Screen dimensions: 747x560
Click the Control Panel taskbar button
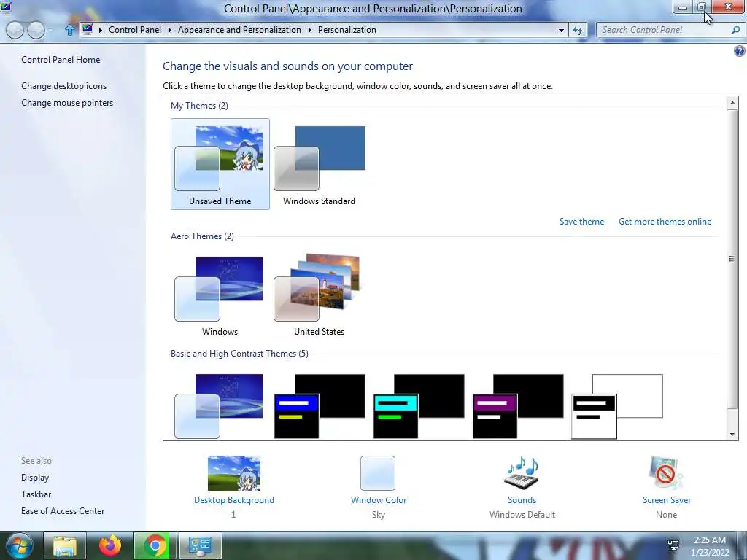pos(200,545)
